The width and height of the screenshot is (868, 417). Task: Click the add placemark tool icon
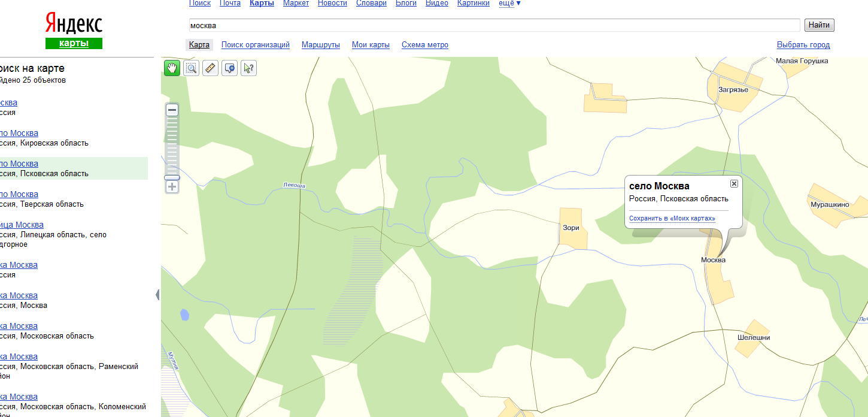229,68
